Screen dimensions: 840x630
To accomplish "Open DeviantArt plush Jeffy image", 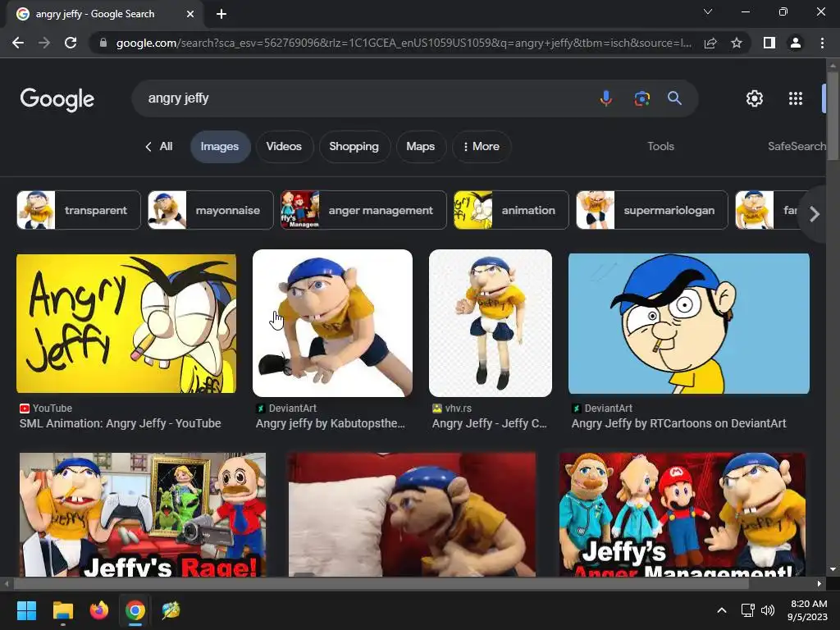I will tap(333, 323).
